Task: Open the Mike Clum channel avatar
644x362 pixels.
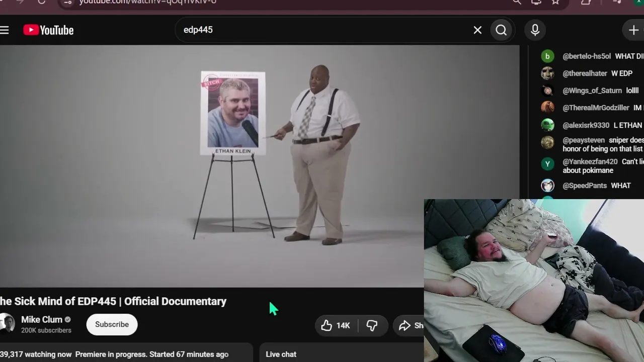Action: 7,323
